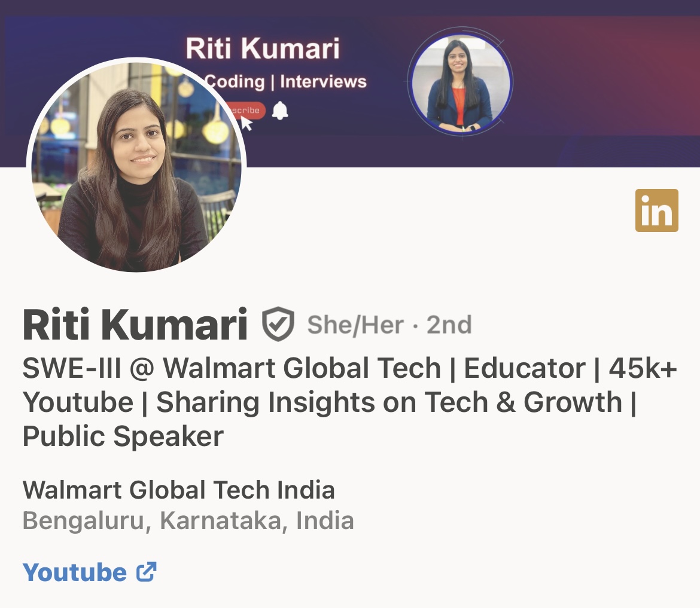Click the external link arrow next to Youtube
700x608 pixels.
(x=147, y=572)
